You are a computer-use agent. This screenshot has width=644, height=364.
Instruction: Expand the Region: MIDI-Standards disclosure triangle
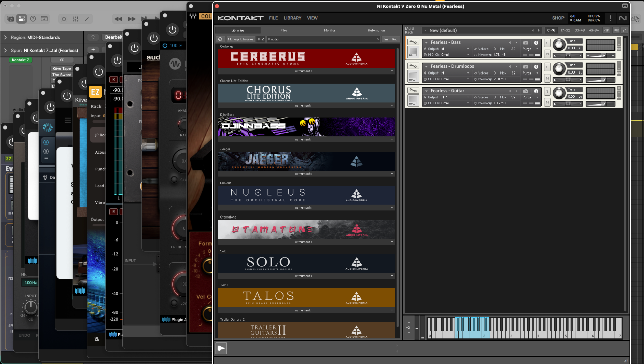point(5,37)
